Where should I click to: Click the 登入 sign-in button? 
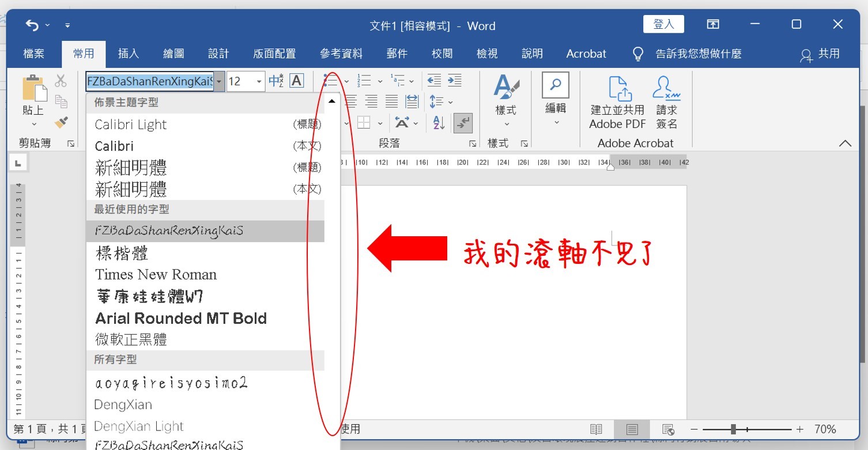coord(663,24)
